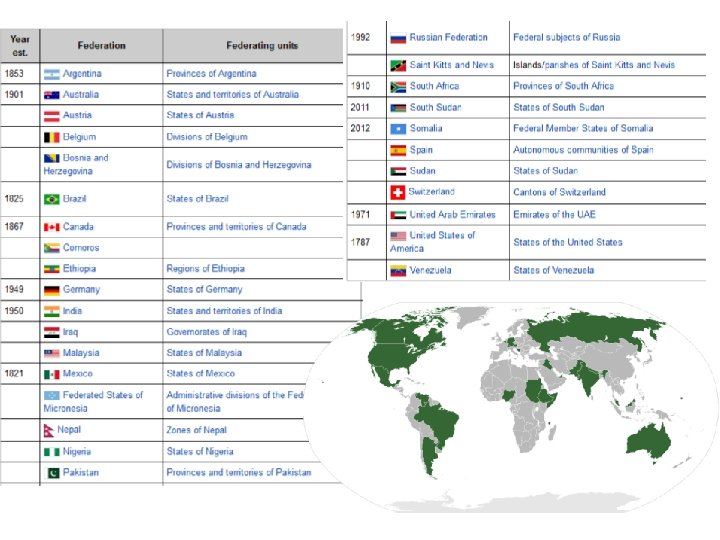Viewport: 720px width, 540px height.
Task: Open Federated States of Micronesia link
Action: 94,402
